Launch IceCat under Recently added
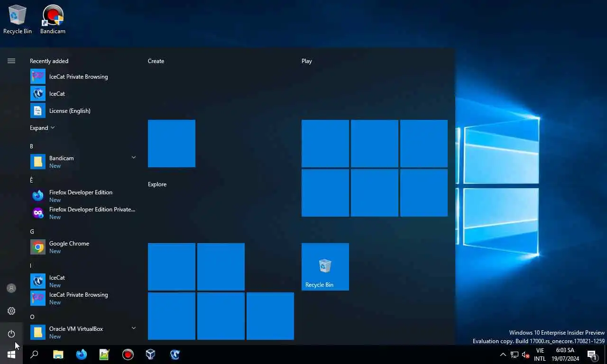Image resolution: width=607 pixels, height=364 pixels. 83,93
